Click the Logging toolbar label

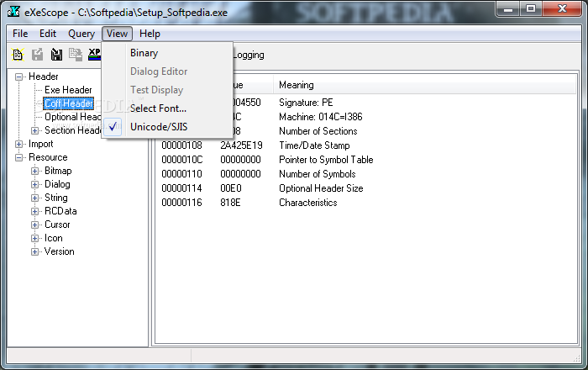click(249, 55)
